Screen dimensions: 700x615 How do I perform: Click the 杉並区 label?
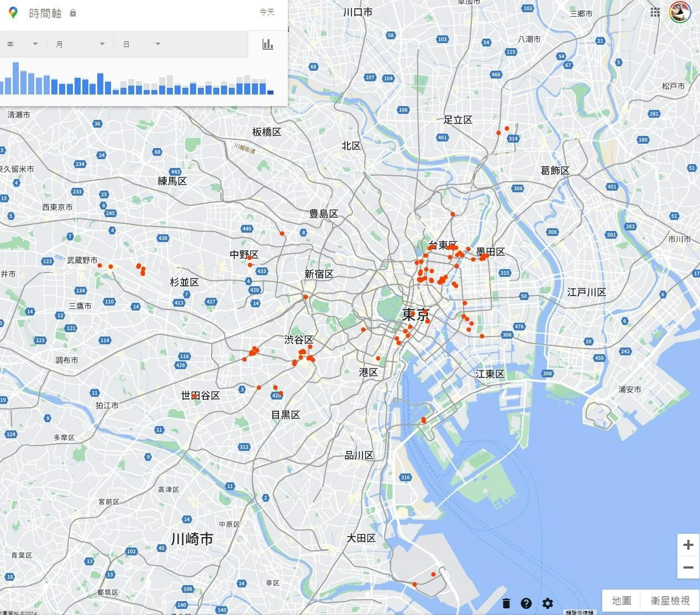pos(185,282)
